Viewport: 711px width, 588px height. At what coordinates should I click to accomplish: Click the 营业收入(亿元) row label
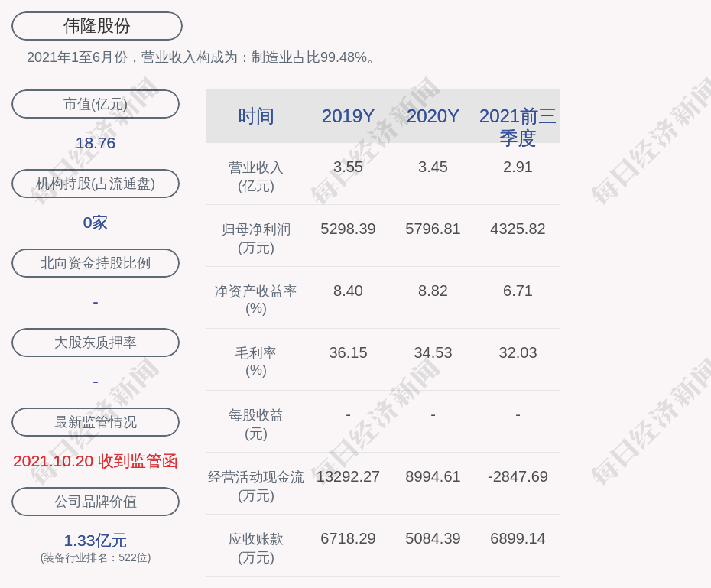[x=256, y=177]
